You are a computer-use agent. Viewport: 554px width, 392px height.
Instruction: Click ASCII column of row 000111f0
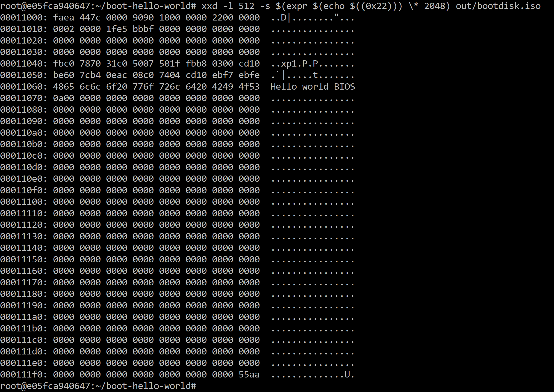click(x=313, y=375)
